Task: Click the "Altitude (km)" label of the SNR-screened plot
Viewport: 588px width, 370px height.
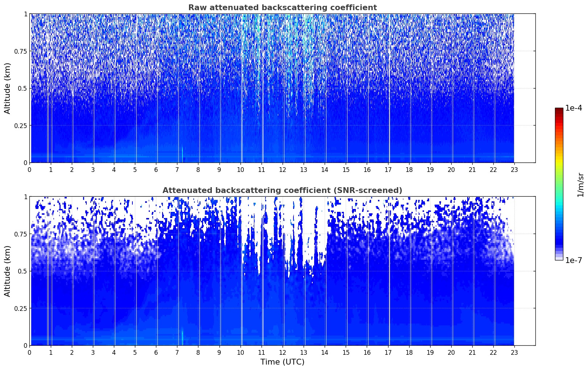Action: click(8, 271)
